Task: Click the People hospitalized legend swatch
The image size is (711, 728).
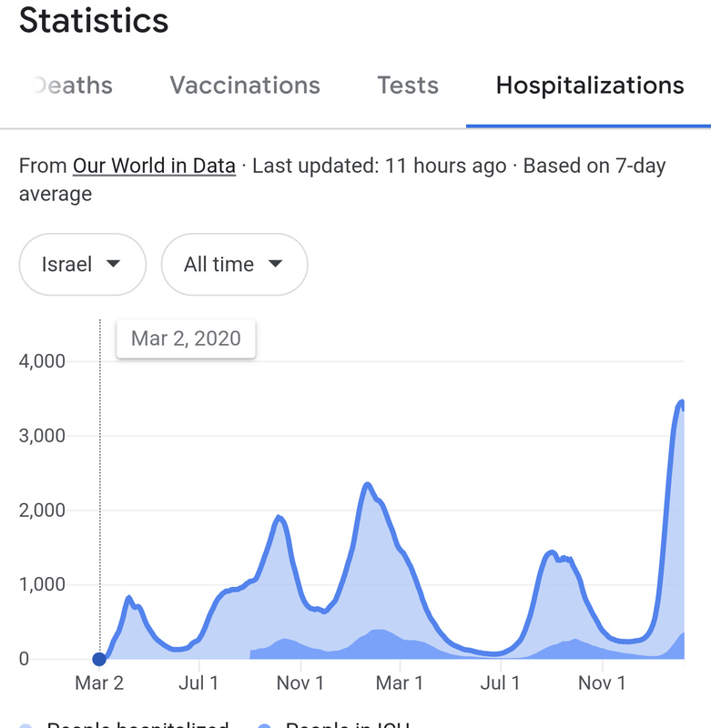Action: click(27, 725)
